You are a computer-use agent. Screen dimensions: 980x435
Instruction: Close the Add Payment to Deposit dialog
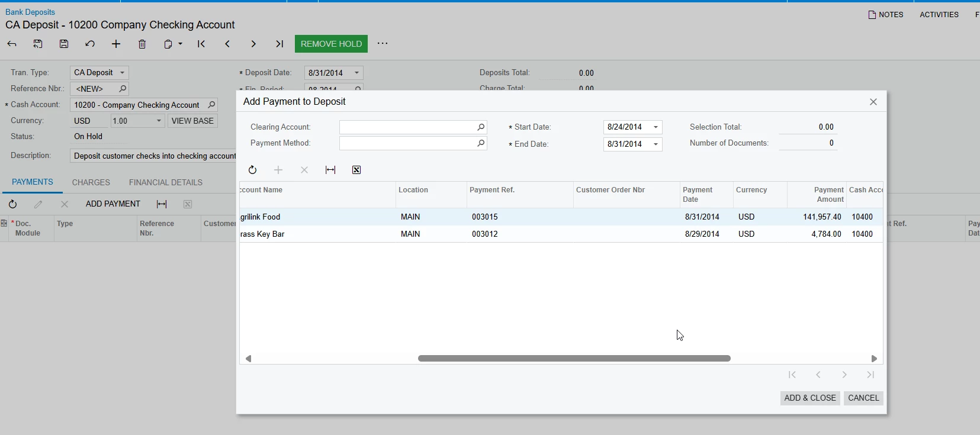pos(873,102)
